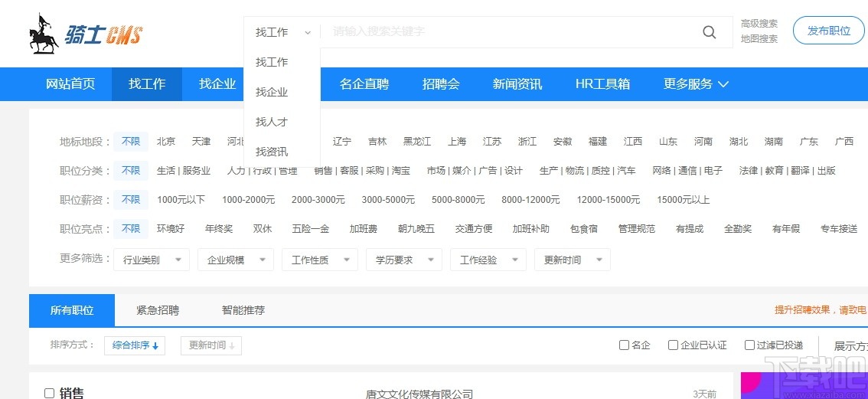Screen dimensions: 868x399
Task: Filter location by 广东
Action: pos(809,142)
